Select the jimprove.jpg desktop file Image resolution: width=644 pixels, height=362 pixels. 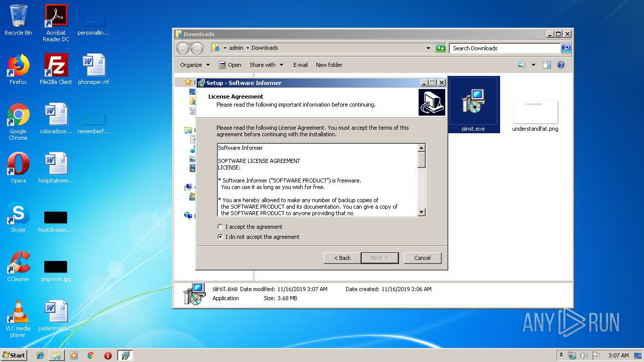click(x=56, y=271)
